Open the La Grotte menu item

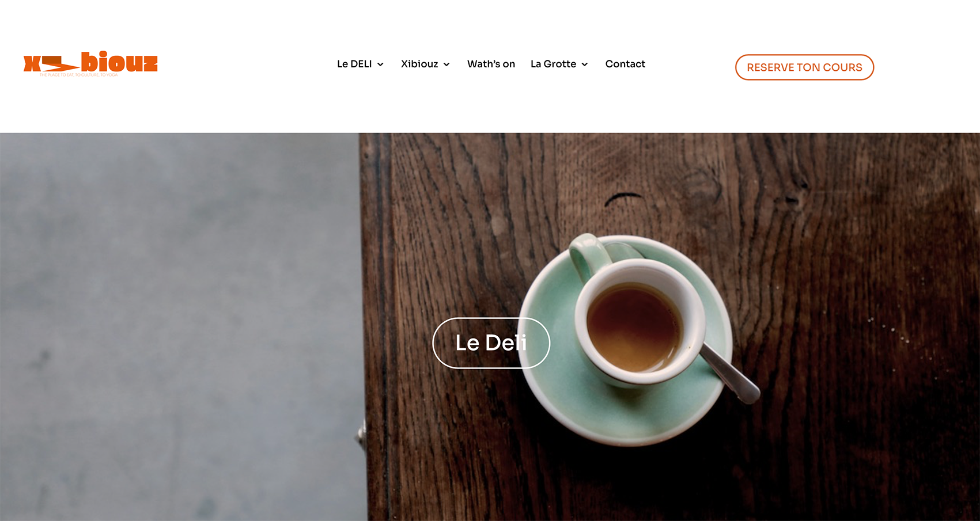click(x=553, y=64)
